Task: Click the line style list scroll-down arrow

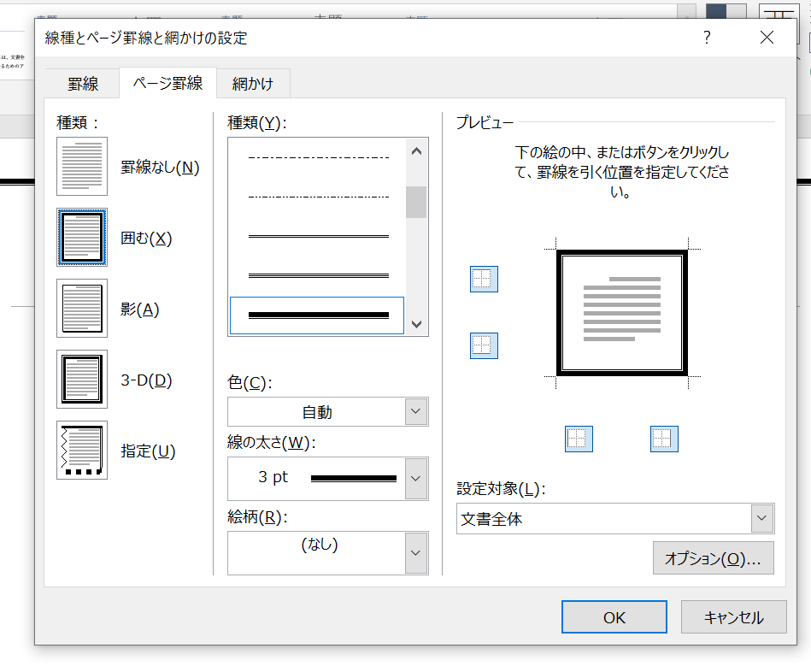Action: coord(416,324)
